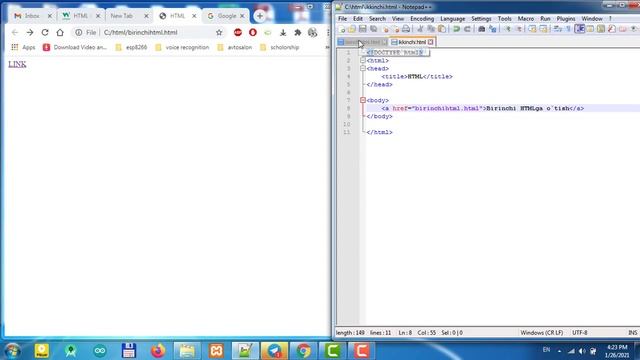Open the Apps grid in bookmarks bar
Image resolution: width=640 pixels, height=360 pixels.
tap(15, 47)
